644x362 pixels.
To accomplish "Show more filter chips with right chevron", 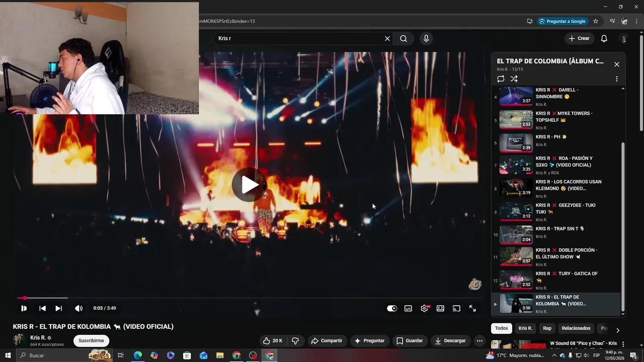I will click(x=617, y=330).
